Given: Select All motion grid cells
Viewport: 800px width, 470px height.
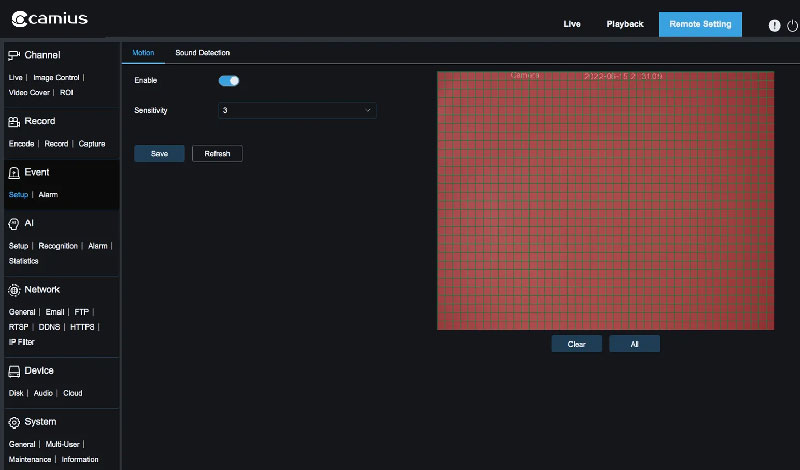Looking at the screenshot, I should [x=634, y=344].
